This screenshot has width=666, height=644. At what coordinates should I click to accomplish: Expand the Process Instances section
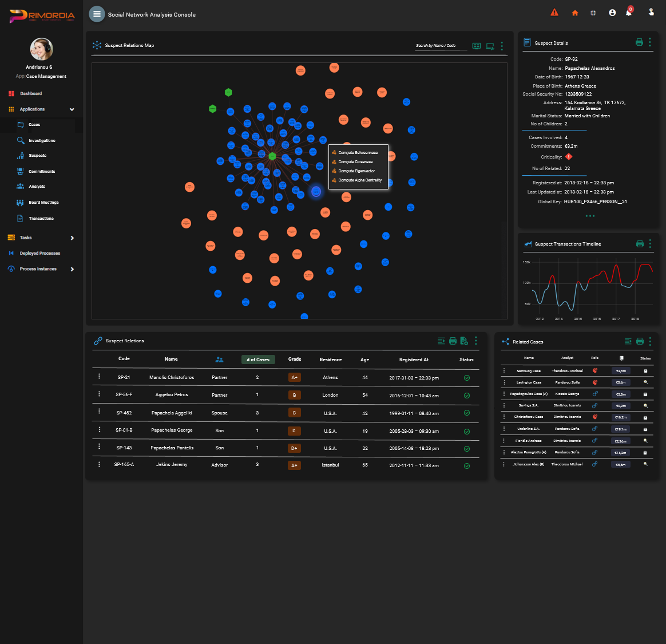pos(72,269)
